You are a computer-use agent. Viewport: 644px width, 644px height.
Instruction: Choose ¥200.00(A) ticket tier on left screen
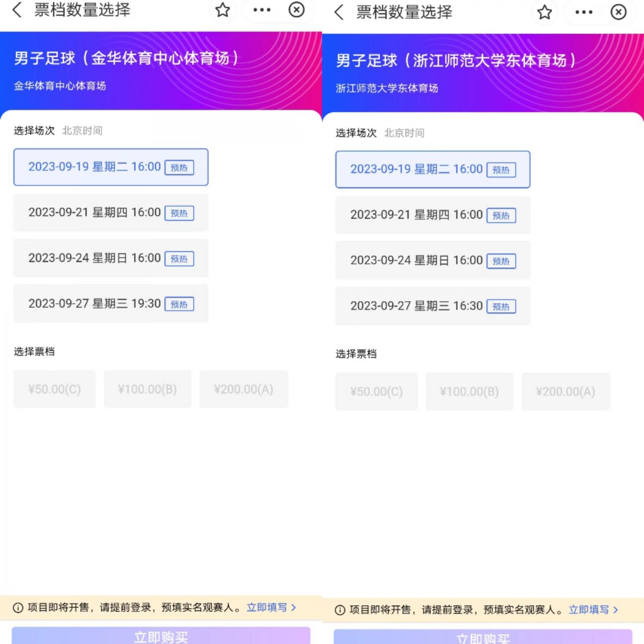point(243,389)
